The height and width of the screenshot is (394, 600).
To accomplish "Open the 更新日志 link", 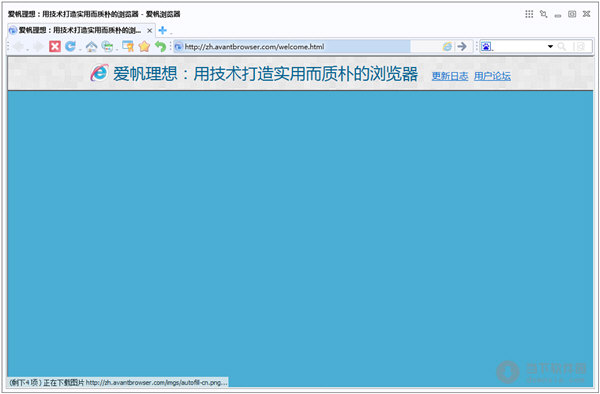I will 450,76.
